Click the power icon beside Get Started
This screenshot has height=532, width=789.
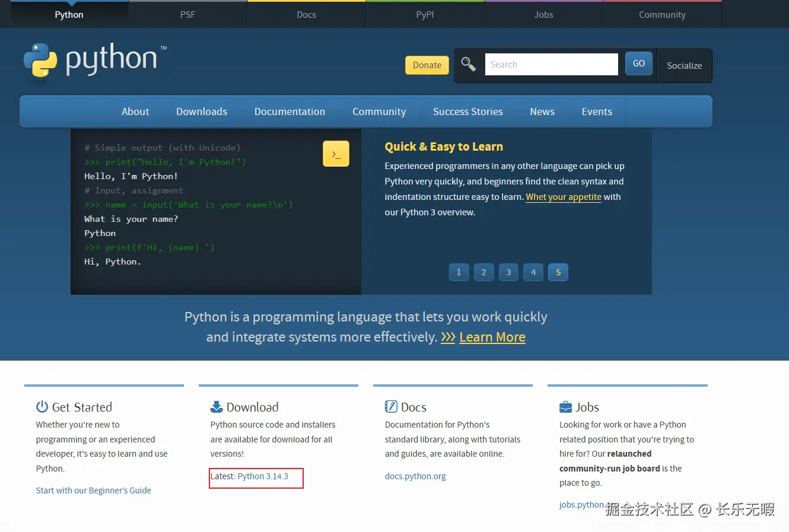tap(42, 407)
